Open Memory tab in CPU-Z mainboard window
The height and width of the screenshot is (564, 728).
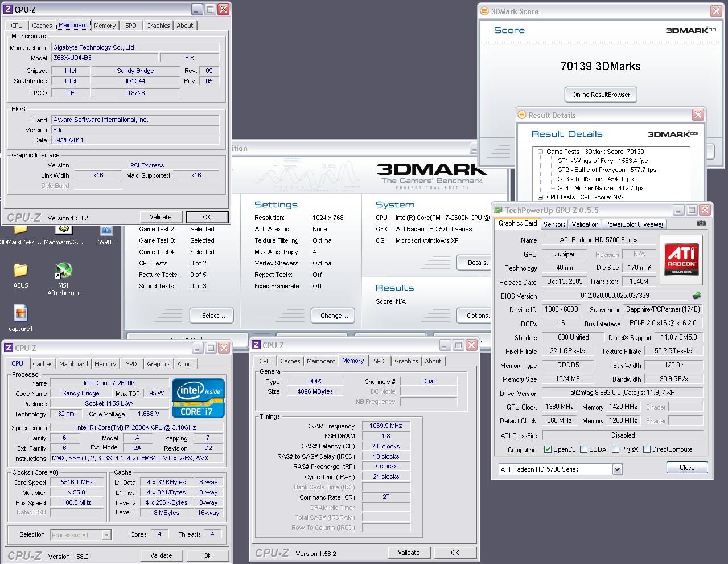[105, 26]
